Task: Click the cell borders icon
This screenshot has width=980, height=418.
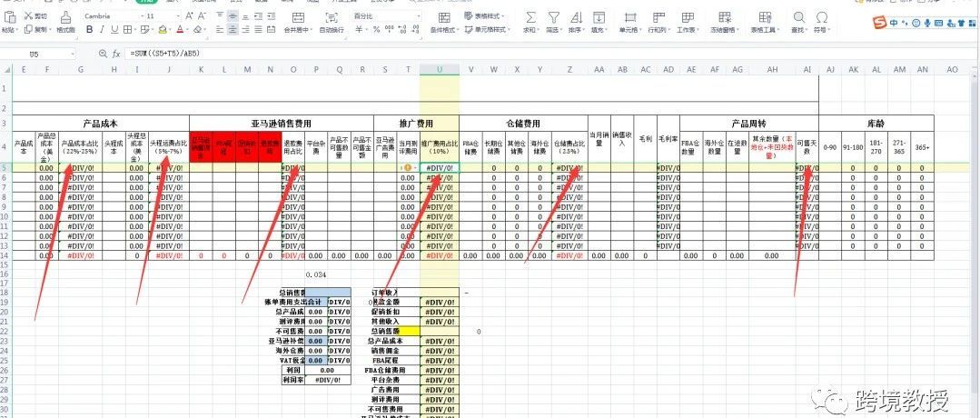Action: pyautogui.click(x=127, y=29)
